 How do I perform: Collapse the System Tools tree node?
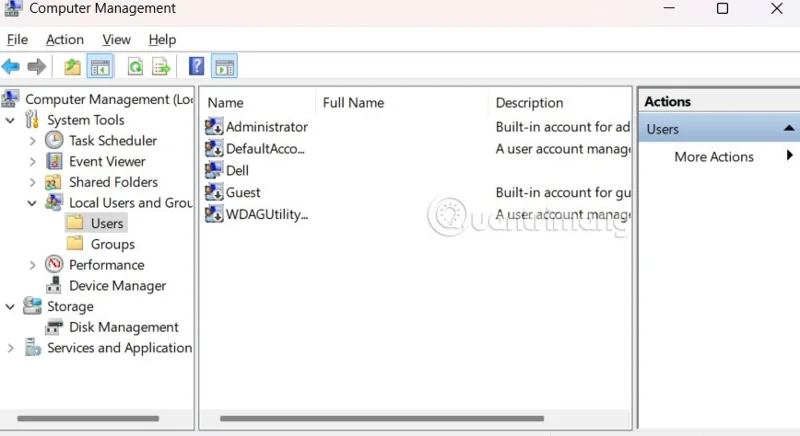pos(10,120)
